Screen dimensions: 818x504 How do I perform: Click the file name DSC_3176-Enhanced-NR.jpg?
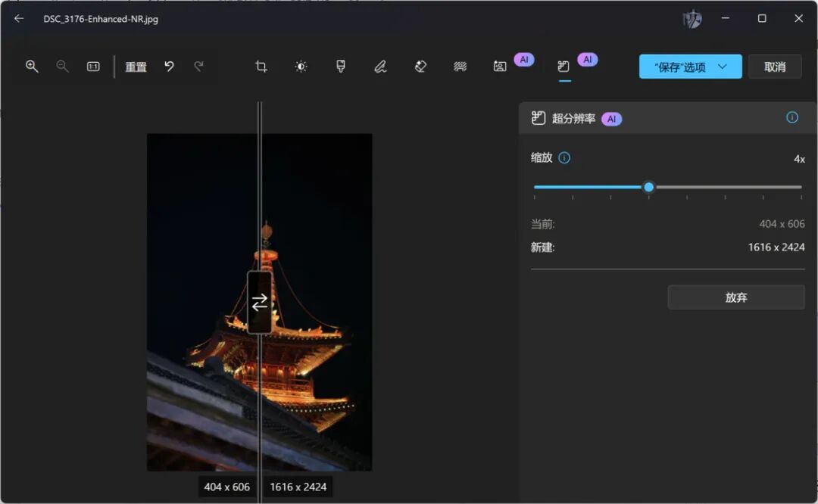101,19
